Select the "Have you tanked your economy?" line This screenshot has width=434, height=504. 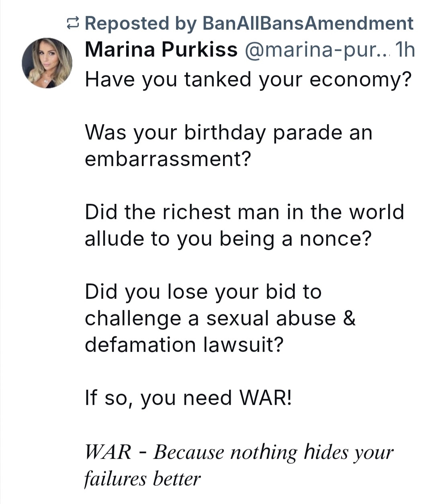pos(248,79)
